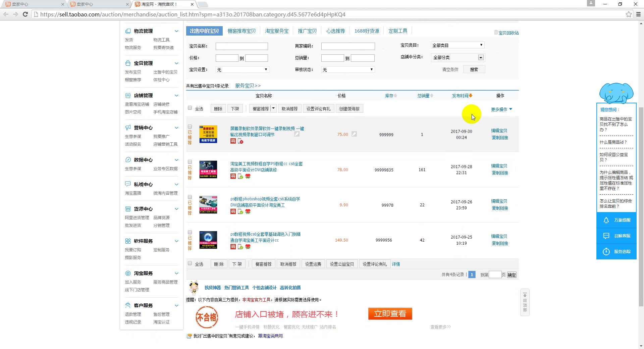The width and height of the screenshot is (644, 349).
Task: Collapse the 客户服务 section chevron
Action: 176,306
